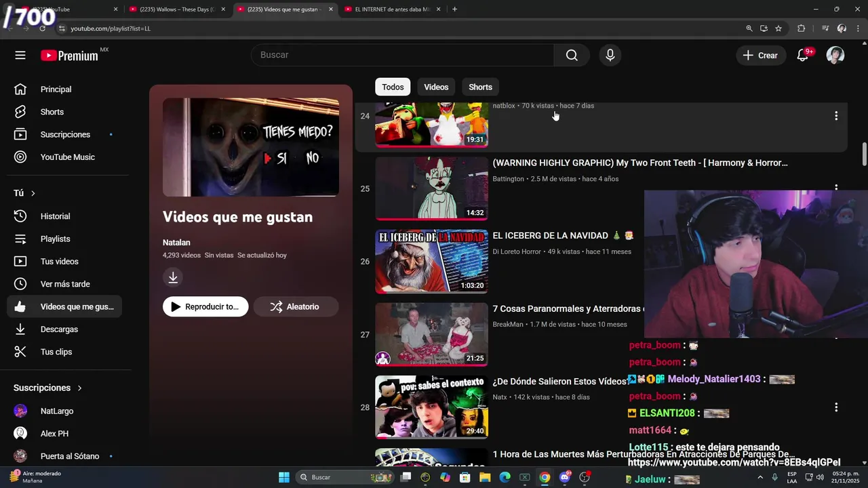Open Shorts in the sidebar
Image resolution: width=868 pixels, height=488 pixels.
64,112
